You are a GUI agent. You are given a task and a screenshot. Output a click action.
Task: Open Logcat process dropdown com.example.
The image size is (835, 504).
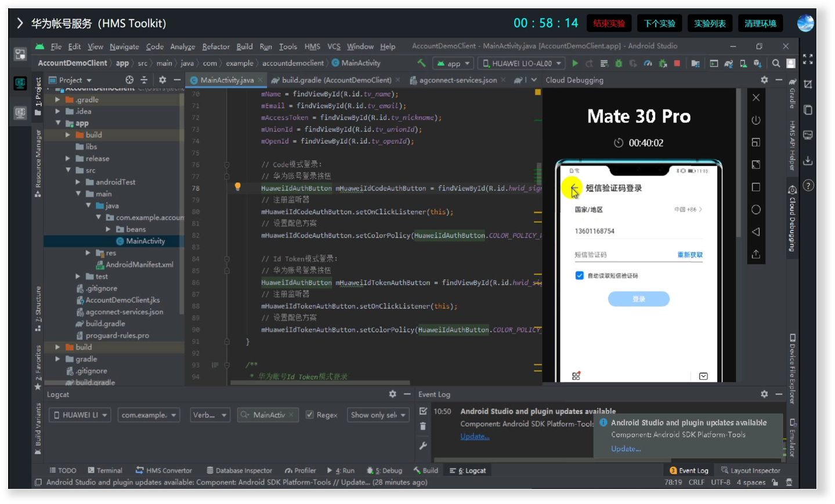[149, 415]
